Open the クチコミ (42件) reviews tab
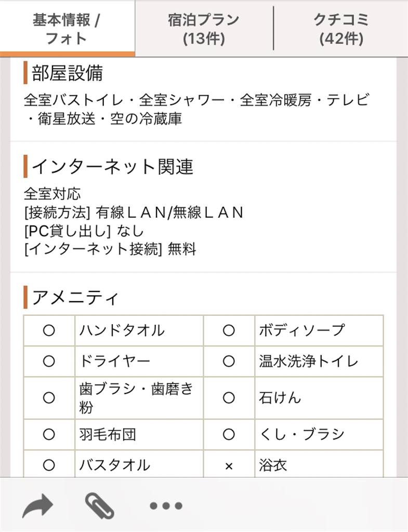 click(x=341, y=29)
